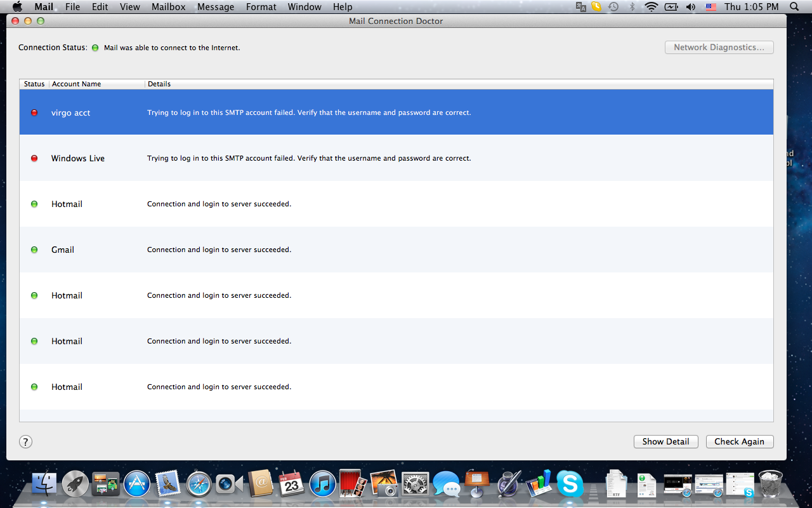The image size is (812, 508).
Task: Open System Preferences gear icon
Action: tap(416, 485)
